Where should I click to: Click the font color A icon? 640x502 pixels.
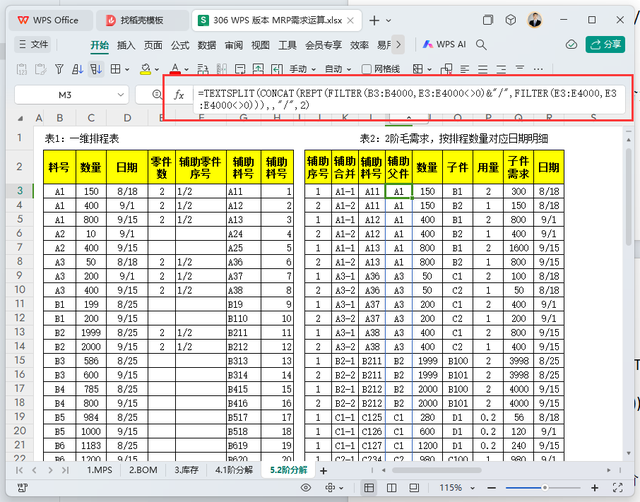[x=176, y=69]
